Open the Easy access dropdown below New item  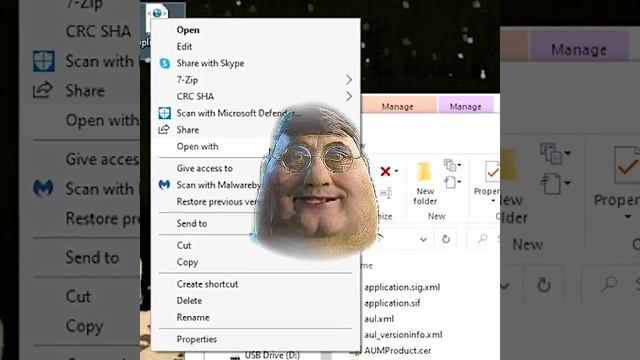coord(453,182)
